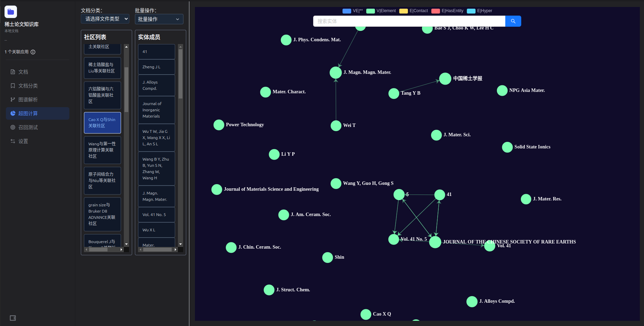644x326 pixels.
Task: Click entity member 'Wu T W, Jia G X'
Action: tap(156, 138)
